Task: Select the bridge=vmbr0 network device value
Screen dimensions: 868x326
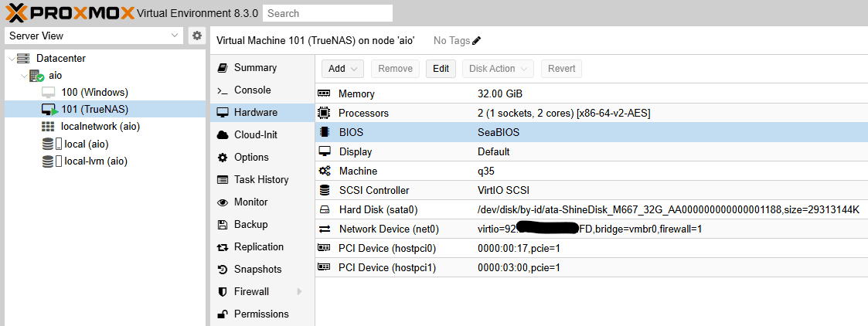Action: tap(590, 229)
